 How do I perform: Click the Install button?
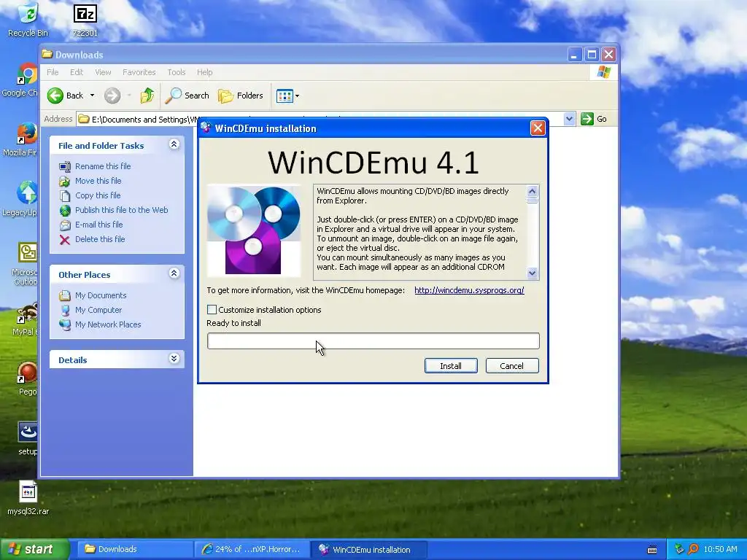coord(451,366)
